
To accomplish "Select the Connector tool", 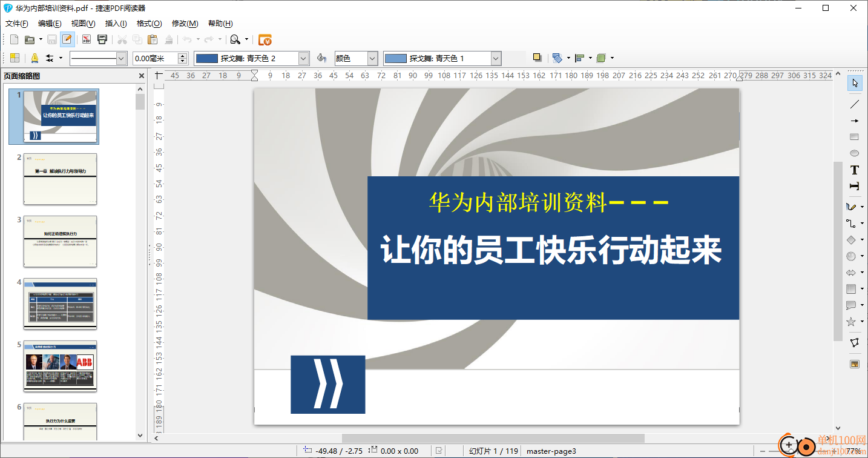I will click(x=851, y=224).
